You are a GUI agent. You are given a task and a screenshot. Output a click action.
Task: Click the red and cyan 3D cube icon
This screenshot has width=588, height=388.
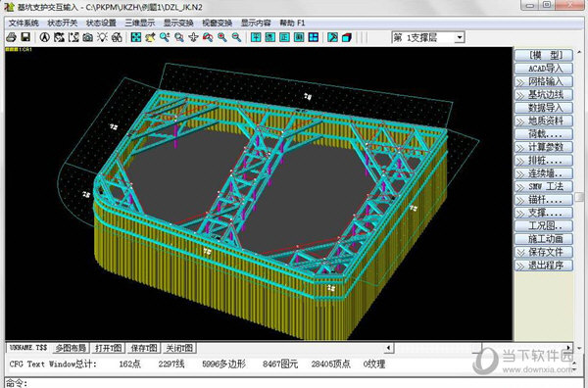click(x=347, y=37)
